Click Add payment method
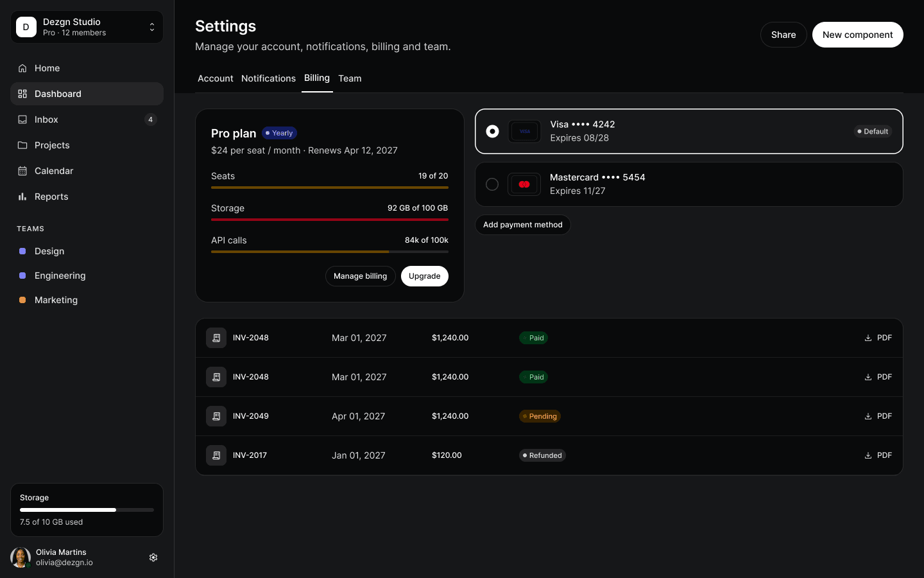The height and width of the screenshot is (578, 924). point(522,225)
